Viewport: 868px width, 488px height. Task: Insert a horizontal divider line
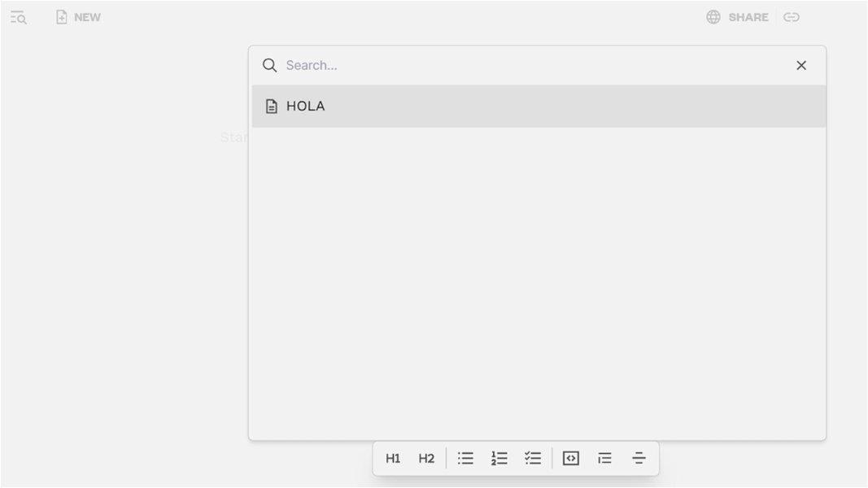(x=639, y=458)
